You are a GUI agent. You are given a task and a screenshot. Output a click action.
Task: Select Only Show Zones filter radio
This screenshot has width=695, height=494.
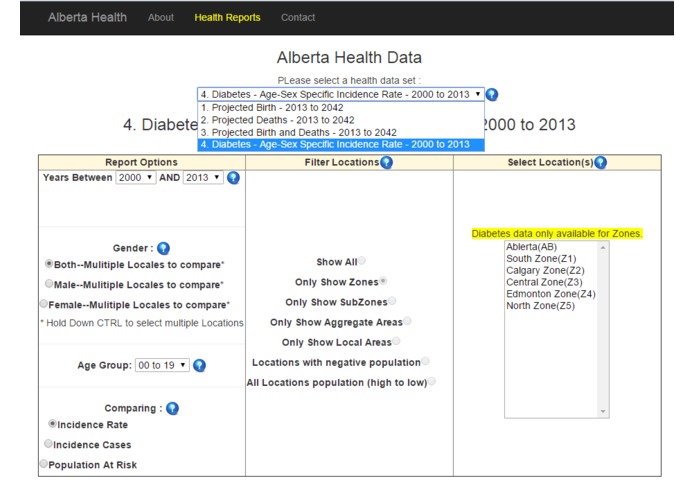click(383, 281)
